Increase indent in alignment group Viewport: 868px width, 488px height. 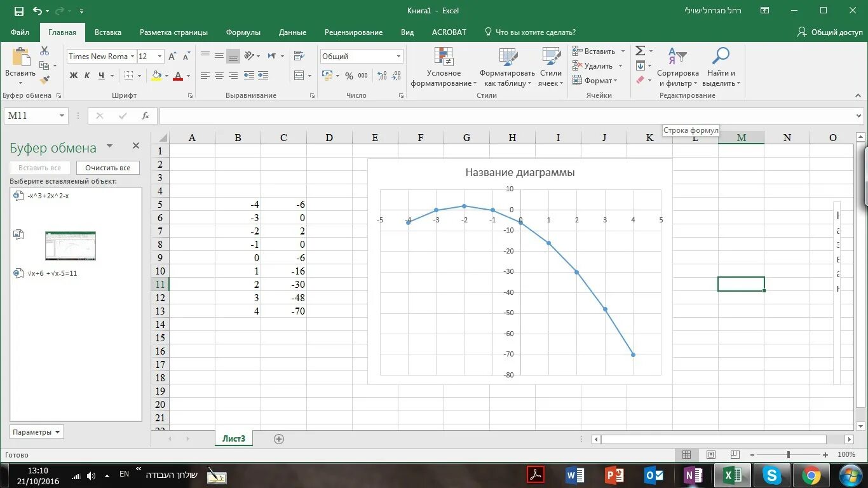click(x=263, y=76)
